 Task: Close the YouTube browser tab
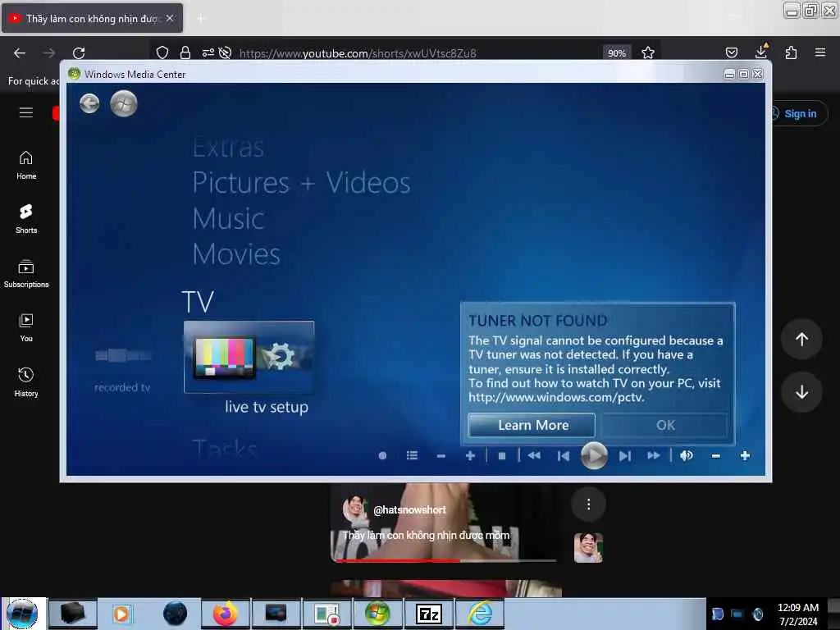(170, 18)
